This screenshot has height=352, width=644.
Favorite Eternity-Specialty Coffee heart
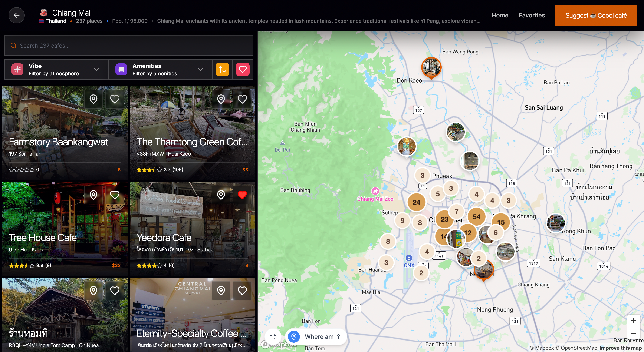242,290
